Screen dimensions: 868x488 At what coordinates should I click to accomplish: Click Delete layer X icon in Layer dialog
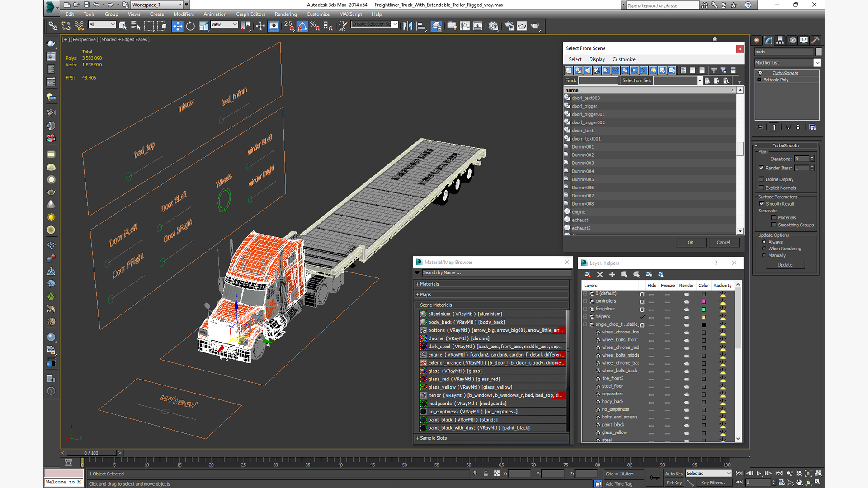(x=600, y=274)
